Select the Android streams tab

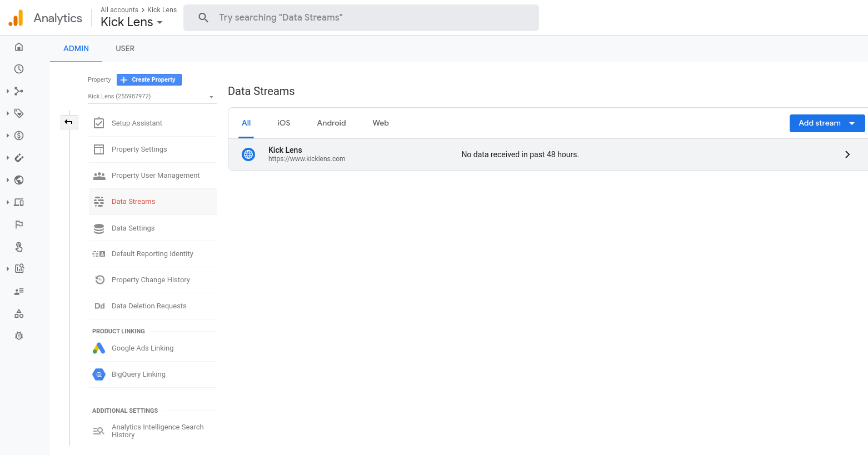click(x=332, y=123)
